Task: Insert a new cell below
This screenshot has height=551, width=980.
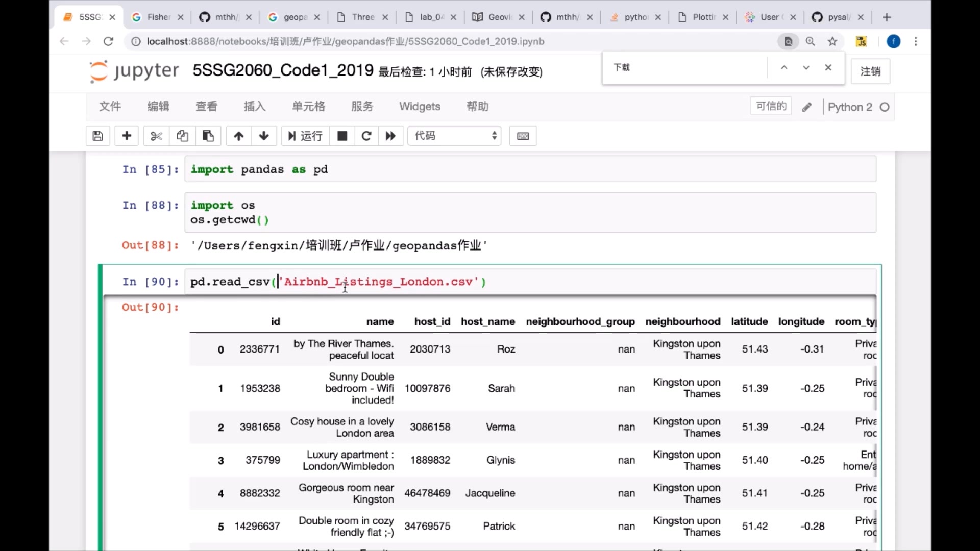Action: pyautogui.click(x=126, y=136)
